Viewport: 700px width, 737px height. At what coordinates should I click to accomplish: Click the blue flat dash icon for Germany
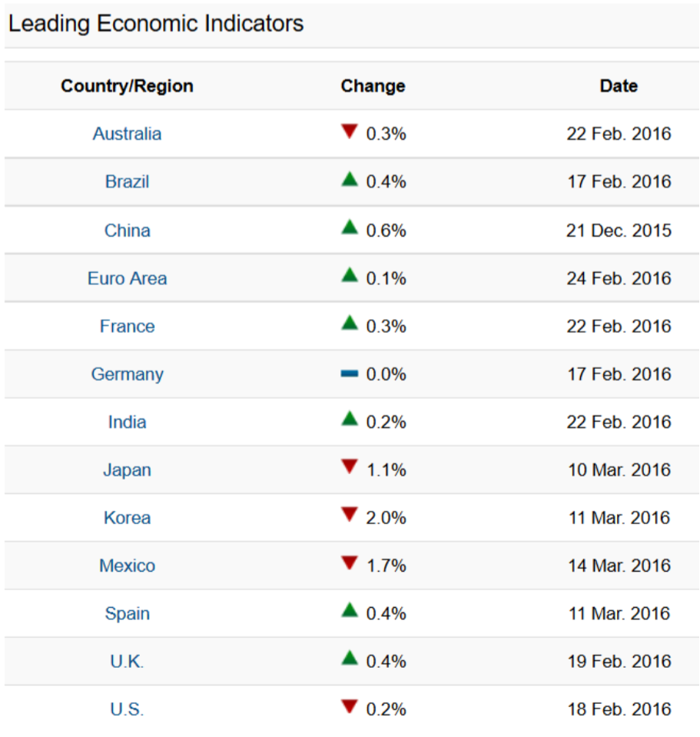point(349,373)
